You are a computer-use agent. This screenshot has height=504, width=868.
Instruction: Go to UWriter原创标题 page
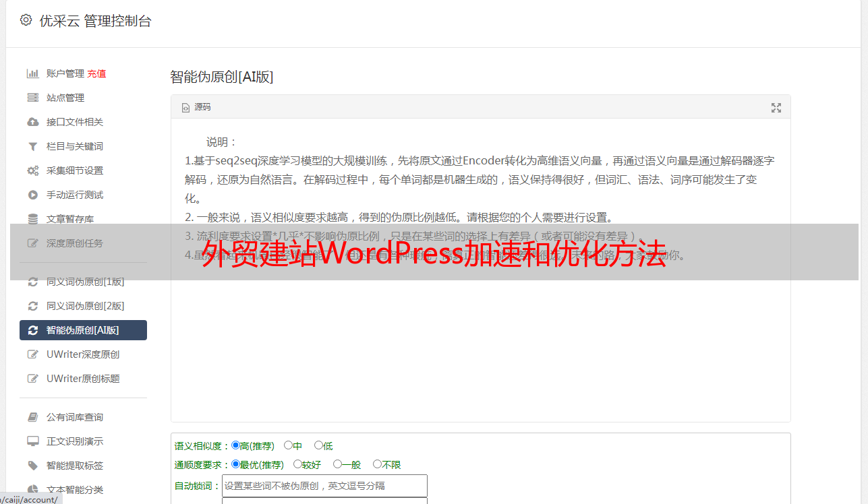[x=83, y=379]
